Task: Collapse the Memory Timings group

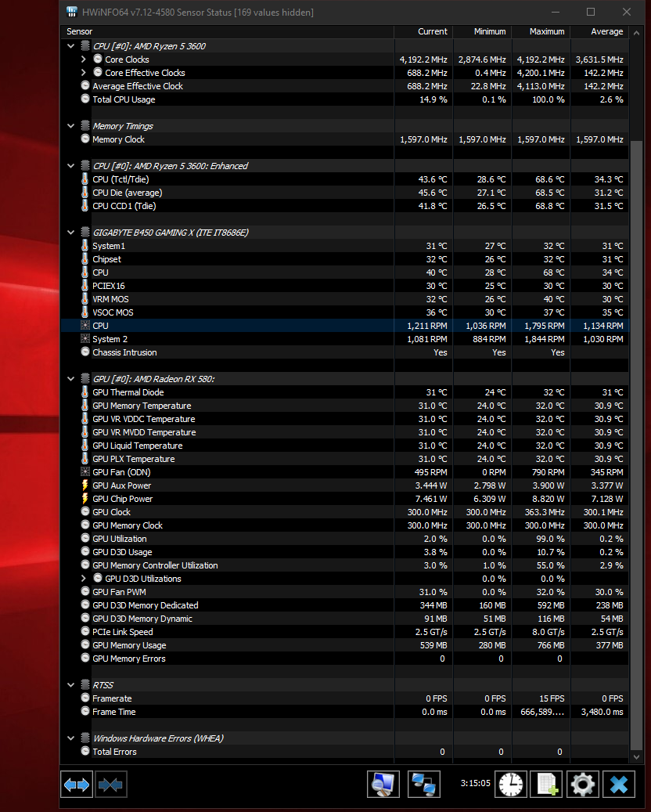Action: [x=71, y=126]
